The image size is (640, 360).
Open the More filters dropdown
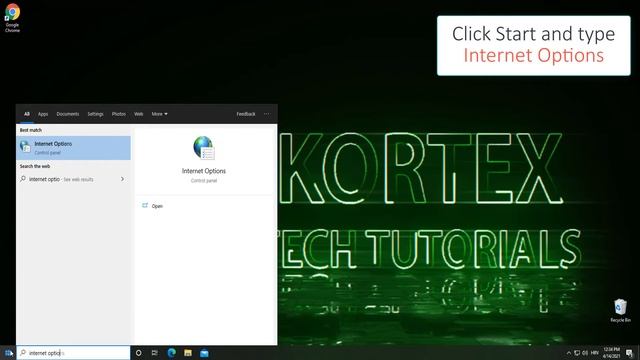tap(159, 114)
